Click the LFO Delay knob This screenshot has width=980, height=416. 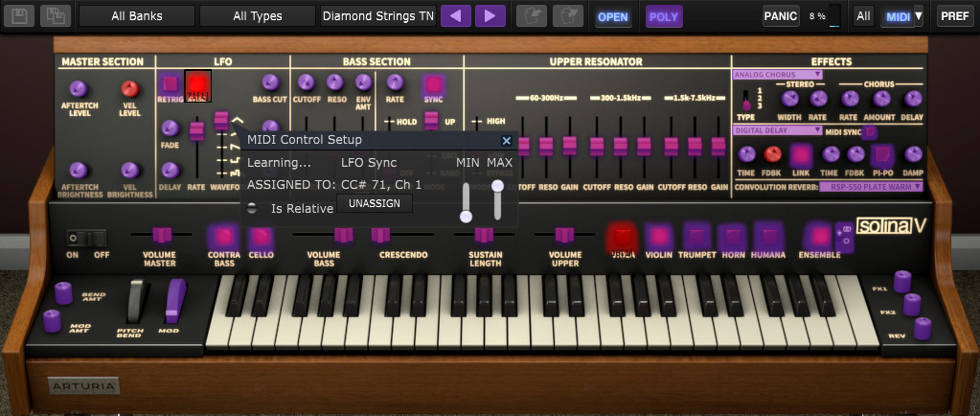(170, 170)
